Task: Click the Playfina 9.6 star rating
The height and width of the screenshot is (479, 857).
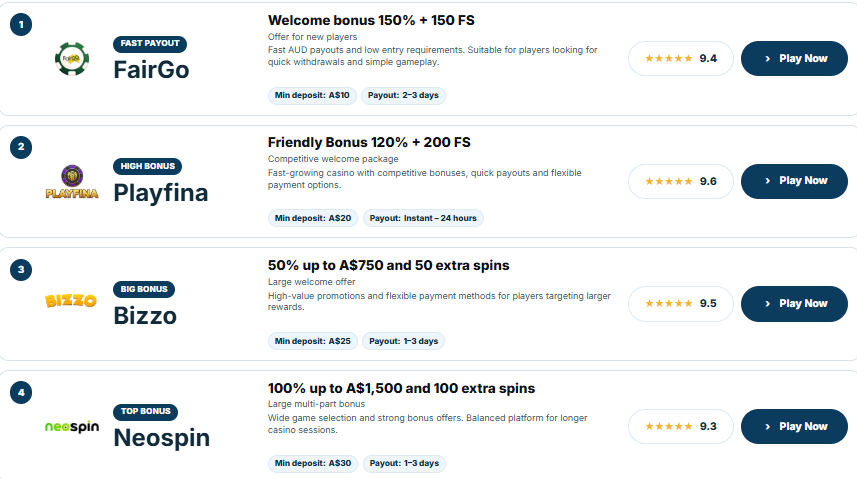Action: click(x=680, y=181)
